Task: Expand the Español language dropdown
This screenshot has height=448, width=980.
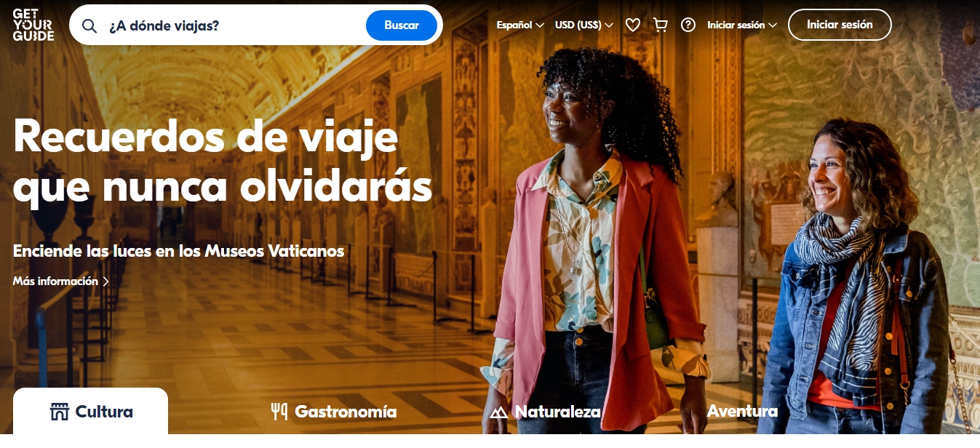Action: (520, 25)
